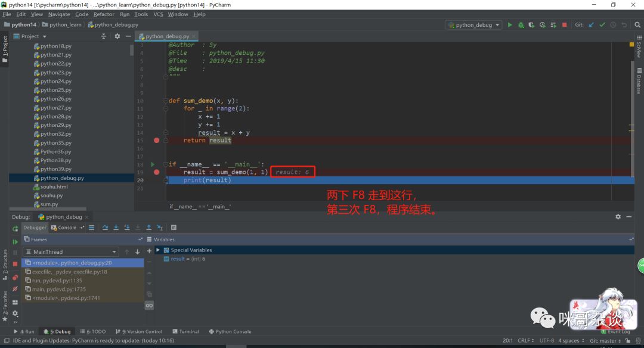Open the 6: TODO tool window
The width and height of the screenshot is (644, 348).
click(93, 331)
